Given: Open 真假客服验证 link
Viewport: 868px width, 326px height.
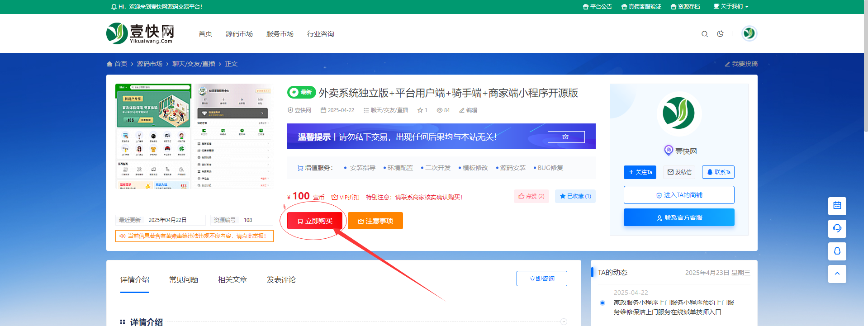Looking at the screenshot, I should click(641, 7).
